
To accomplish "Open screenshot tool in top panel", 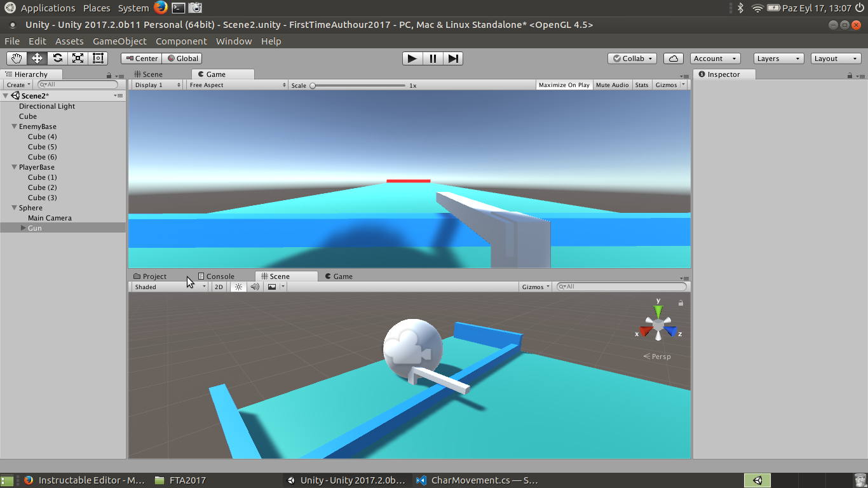I will [x=196, y=8].
